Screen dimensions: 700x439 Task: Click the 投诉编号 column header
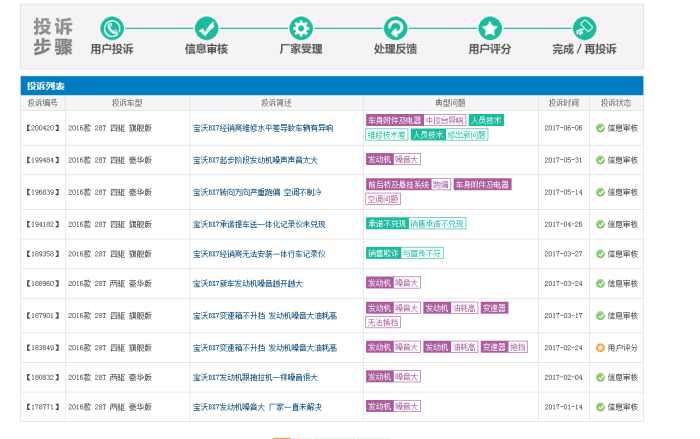(43, 103)
